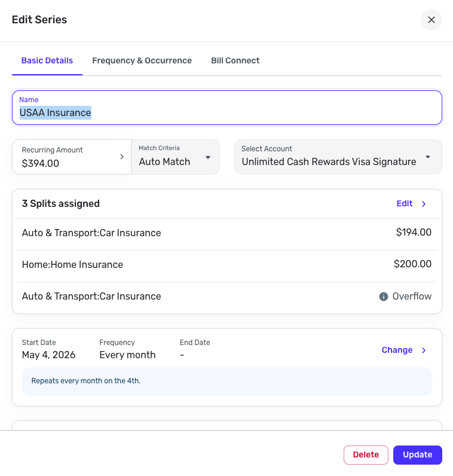Click the chevron beside Edit splits

[424, 204]
